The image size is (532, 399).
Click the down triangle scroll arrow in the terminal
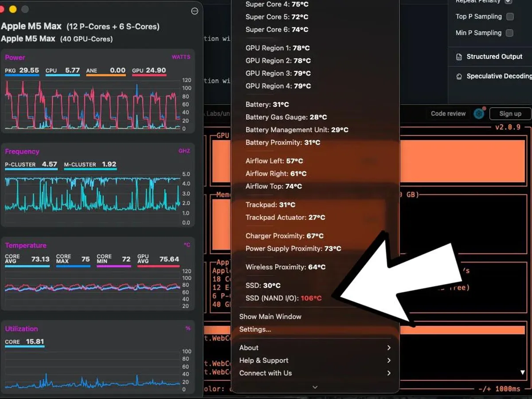coord(523,372)
